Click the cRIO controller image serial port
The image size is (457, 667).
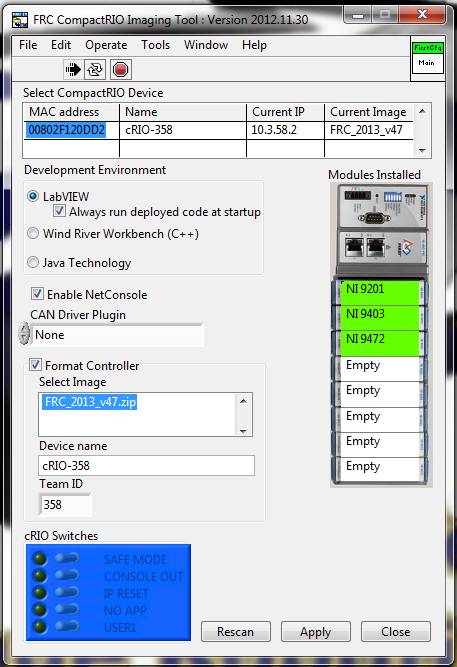[x=374, y=218]
